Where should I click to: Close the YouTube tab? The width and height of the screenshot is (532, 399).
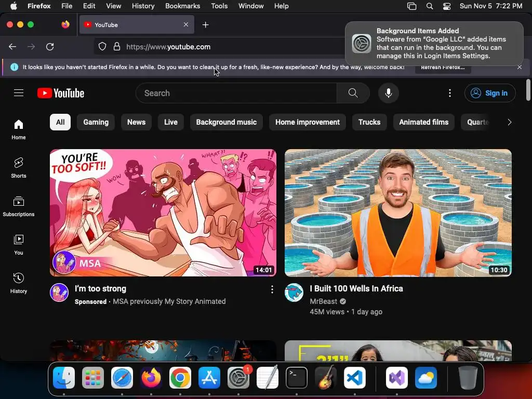tap(186, 24)
